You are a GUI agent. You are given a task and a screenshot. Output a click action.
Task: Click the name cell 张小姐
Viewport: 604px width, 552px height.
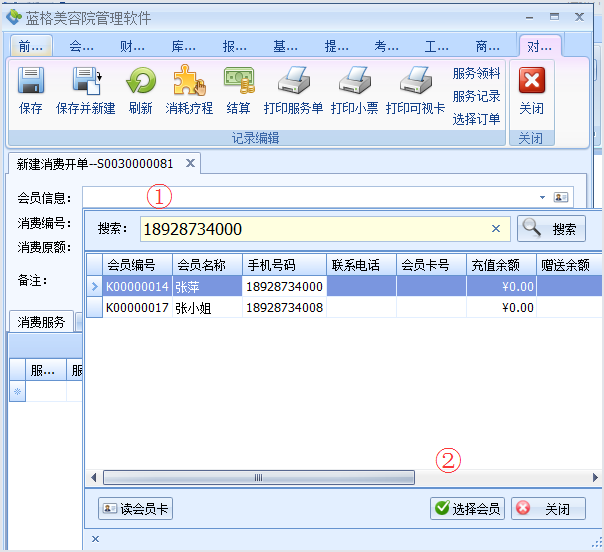click(207, 307)
